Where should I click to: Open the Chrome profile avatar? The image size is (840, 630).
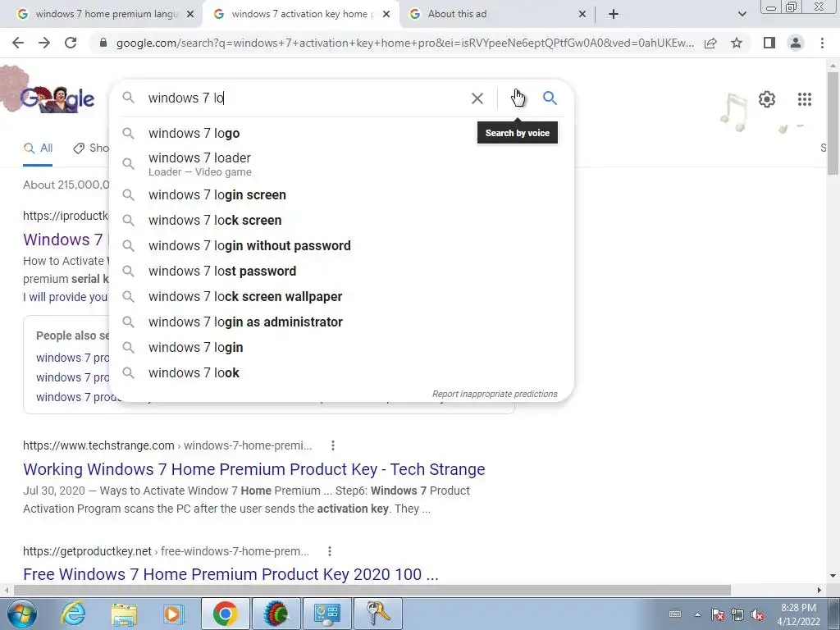(x=796, y=43)
